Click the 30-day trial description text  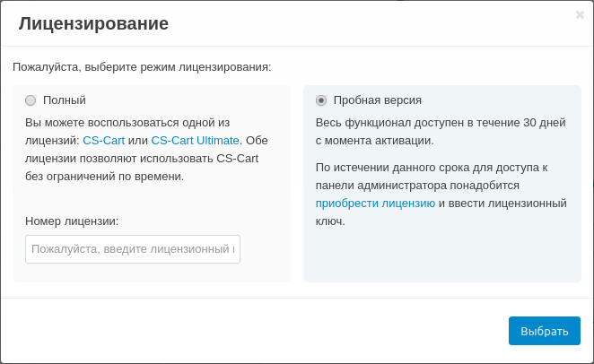pos(440,132)
